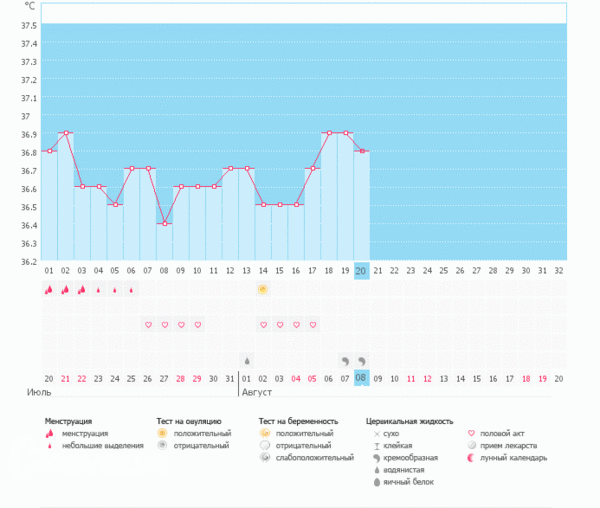Click the temperature point on cycle day 02

coord(65,132)
